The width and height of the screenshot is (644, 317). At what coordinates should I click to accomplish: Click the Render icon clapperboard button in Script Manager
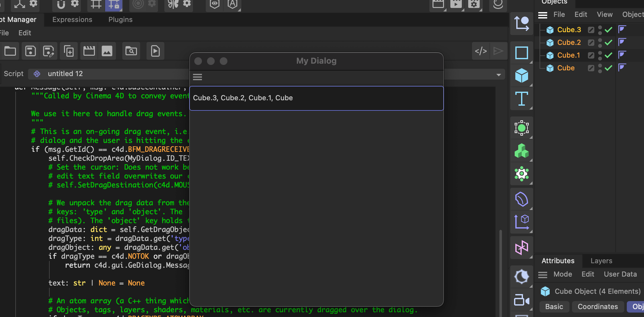89,51
